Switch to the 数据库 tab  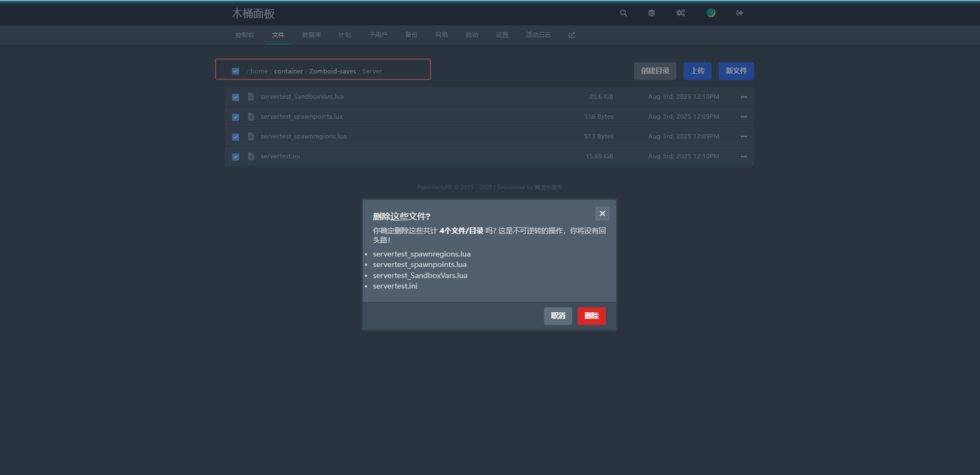[x=311, y=35]
